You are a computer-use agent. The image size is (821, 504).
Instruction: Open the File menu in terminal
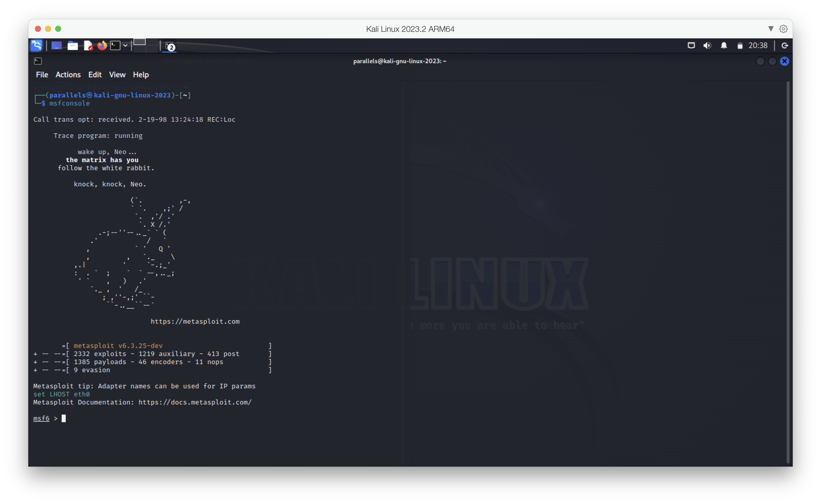[x=42, y=75]
